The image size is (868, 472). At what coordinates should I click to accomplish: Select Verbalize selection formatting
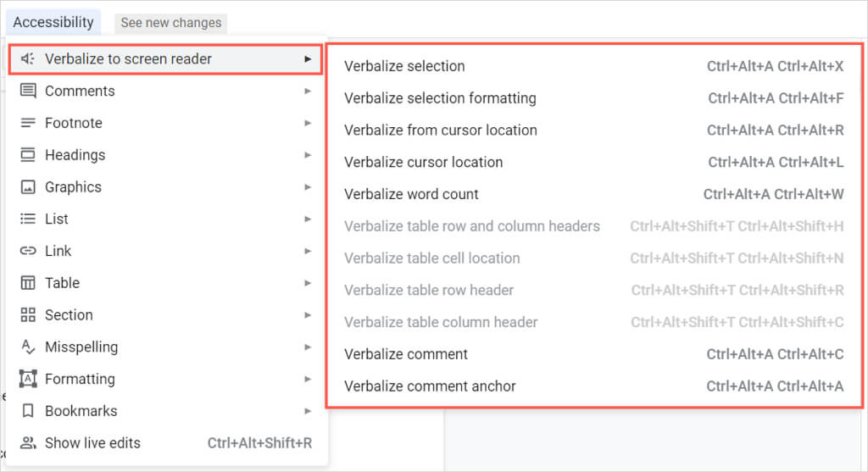[x=440, y=98]
